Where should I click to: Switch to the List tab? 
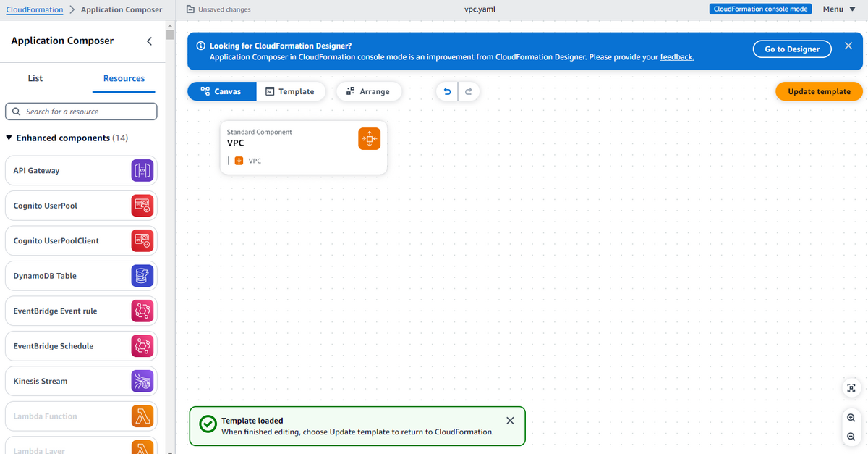(x=35, y=78)
